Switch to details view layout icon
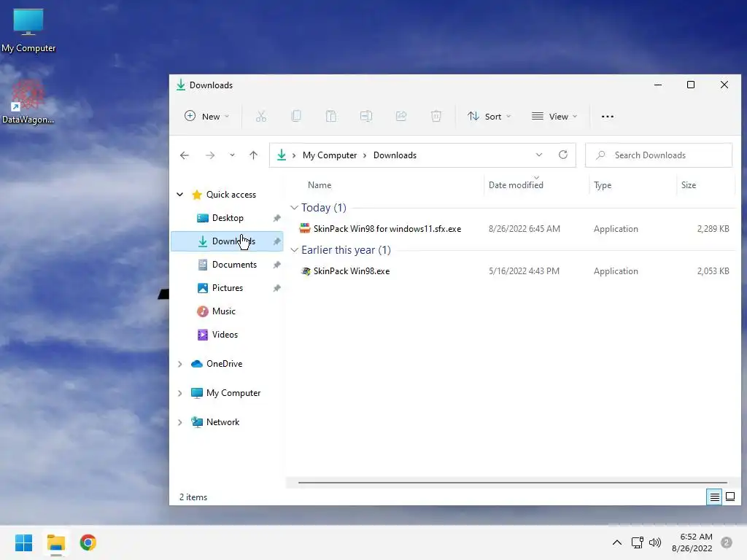 (715, 497)
